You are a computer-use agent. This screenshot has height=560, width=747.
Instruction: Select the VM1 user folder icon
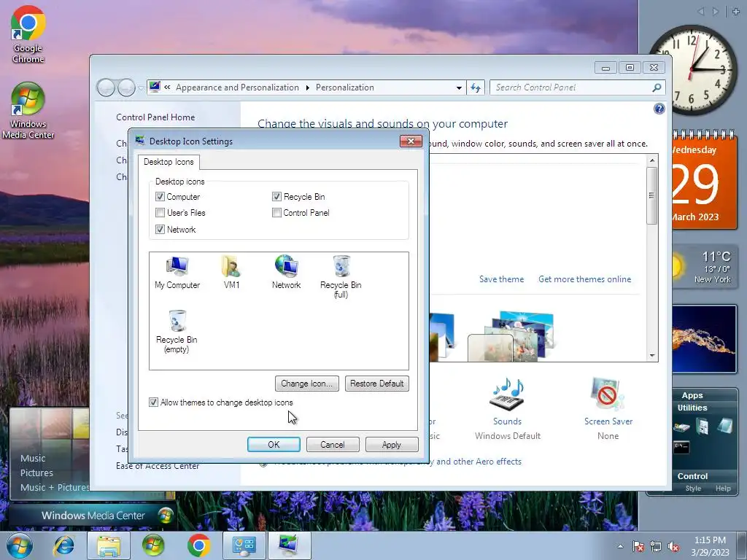tap(231, 273)
